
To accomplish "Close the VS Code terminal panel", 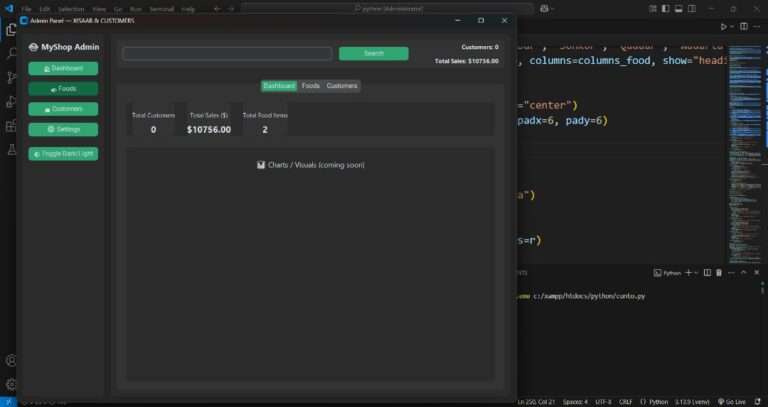I will [x=757, y=273].
